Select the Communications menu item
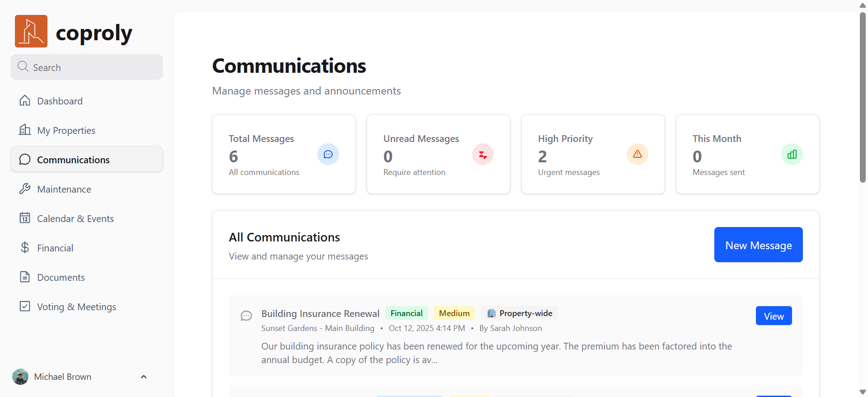Viewport: 868px width, 397px height. [87, 160]
